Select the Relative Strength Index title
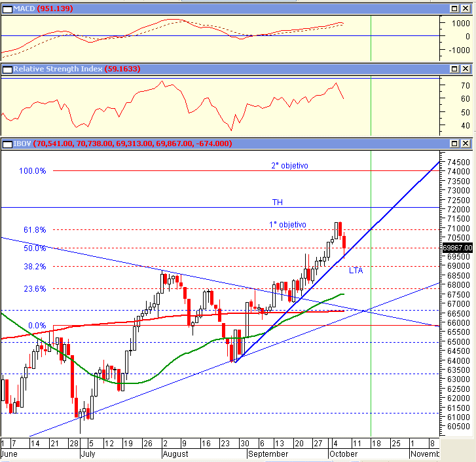Viewport: 476px width, 462px height. pos(58,69)
